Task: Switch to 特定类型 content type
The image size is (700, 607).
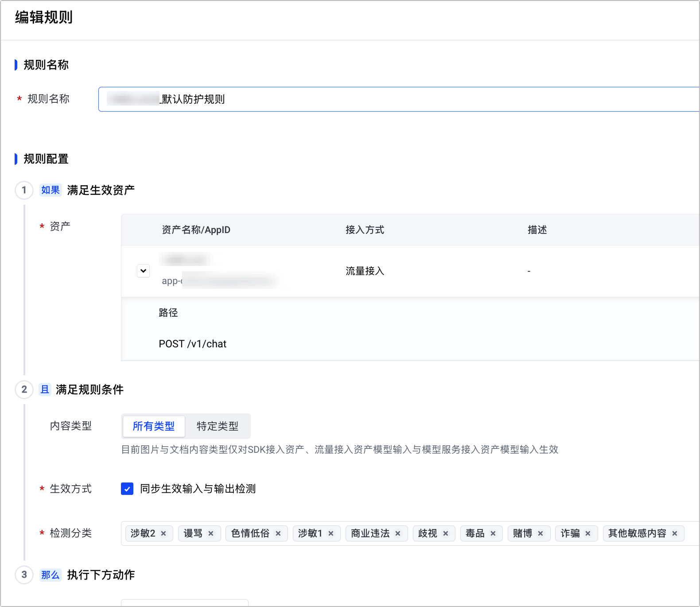Action: [218, 426]
